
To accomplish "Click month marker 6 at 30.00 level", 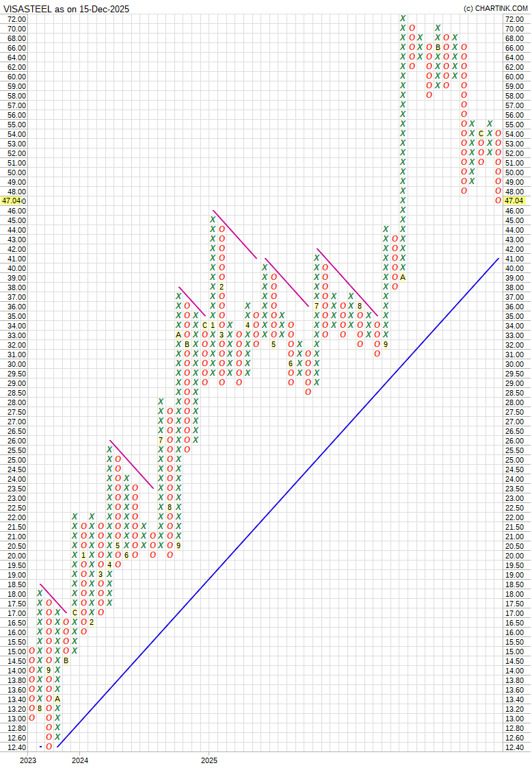I will pos(291,363).
